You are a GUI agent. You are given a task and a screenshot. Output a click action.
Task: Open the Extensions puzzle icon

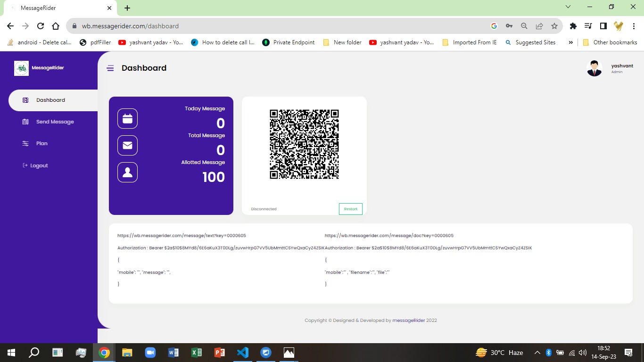click(573, 26)
